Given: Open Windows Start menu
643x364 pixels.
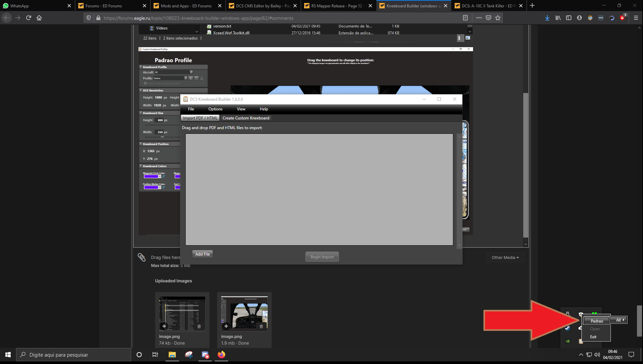Looking at the screenshot, I should pos(8,355).
